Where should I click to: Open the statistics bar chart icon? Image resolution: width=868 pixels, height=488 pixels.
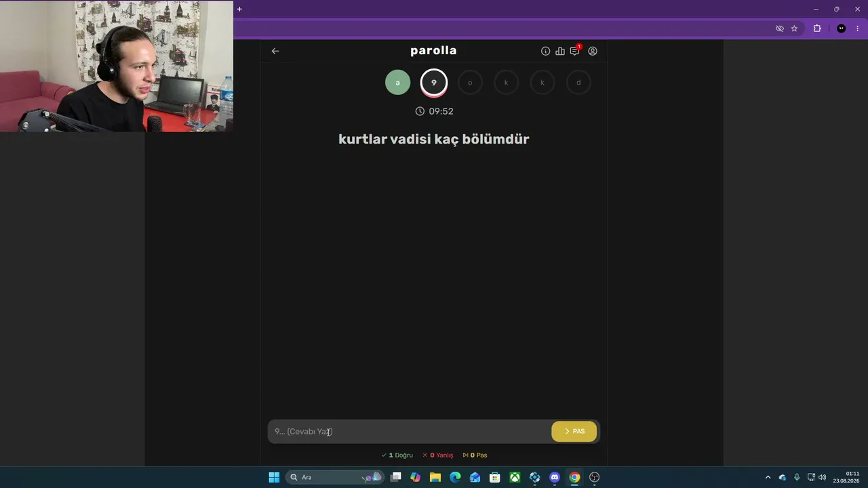(560, 51)
